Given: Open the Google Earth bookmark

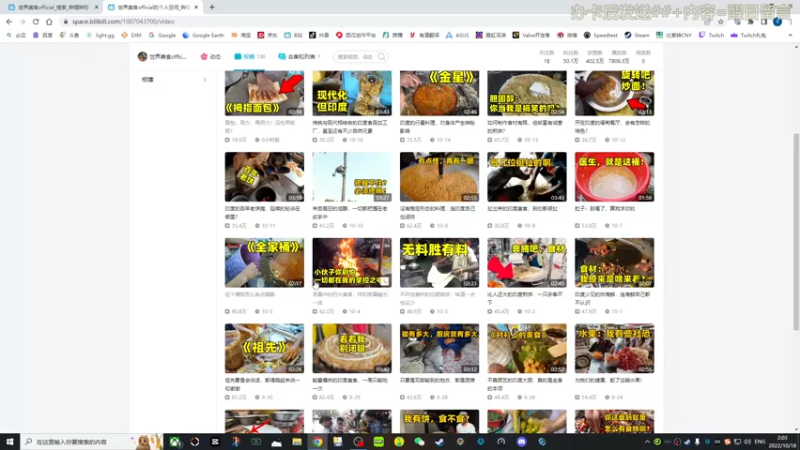Looking at the screenshot, I should click(203, 35).
